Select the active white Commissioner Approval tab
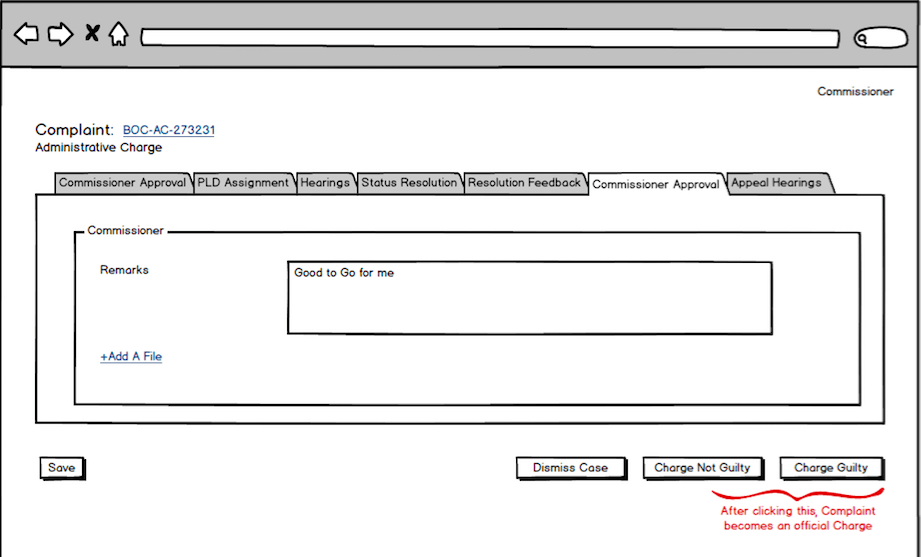Image resolution: width=921 pixels, height=557 pixels. coord(656,184)
